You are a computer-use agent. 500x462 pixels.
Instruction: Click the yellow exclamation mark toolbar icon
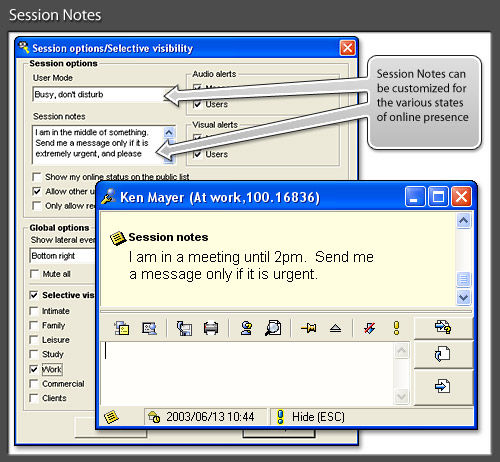coord(396,328)
